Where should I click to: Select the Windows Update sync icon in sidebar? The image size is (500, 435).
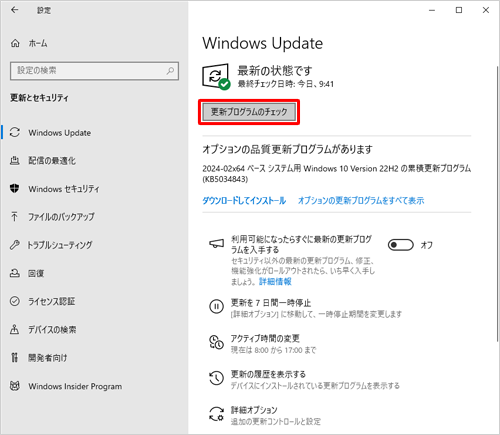click(x=15, y=132)
